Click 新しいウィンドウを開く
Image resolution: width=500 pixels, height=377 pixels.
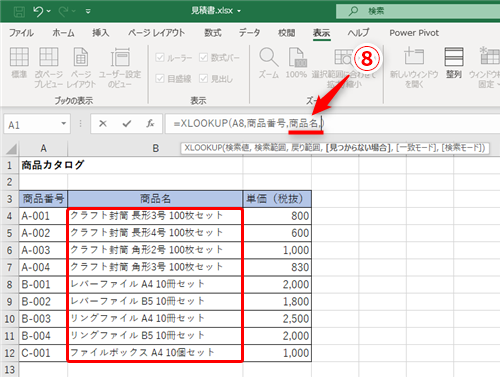tap(414, 67)
